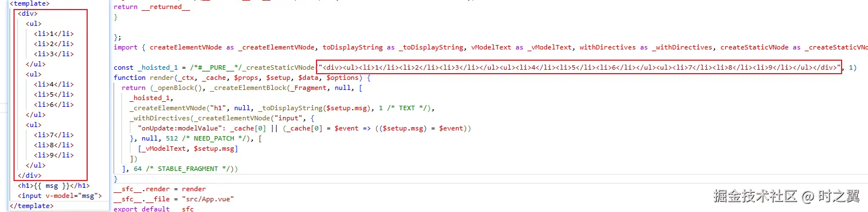Click the opening <template> tag line

29,3
